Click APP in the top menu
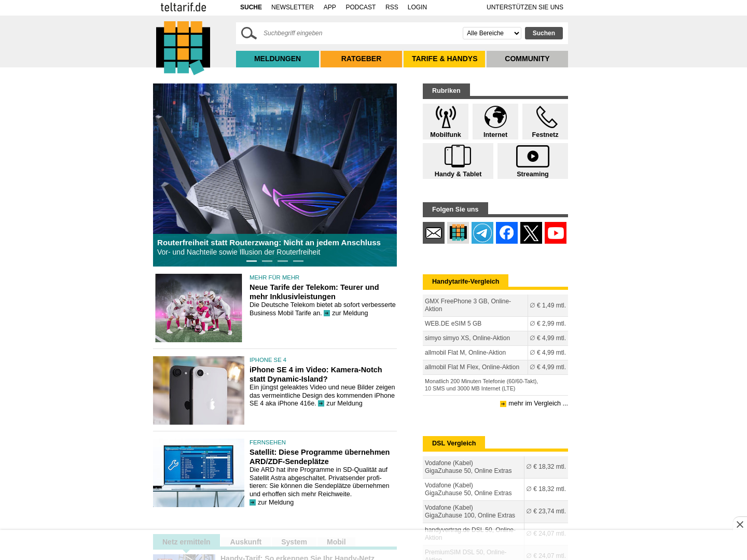Viewport: 747px width, 560px height. click(x=330, y=7)
